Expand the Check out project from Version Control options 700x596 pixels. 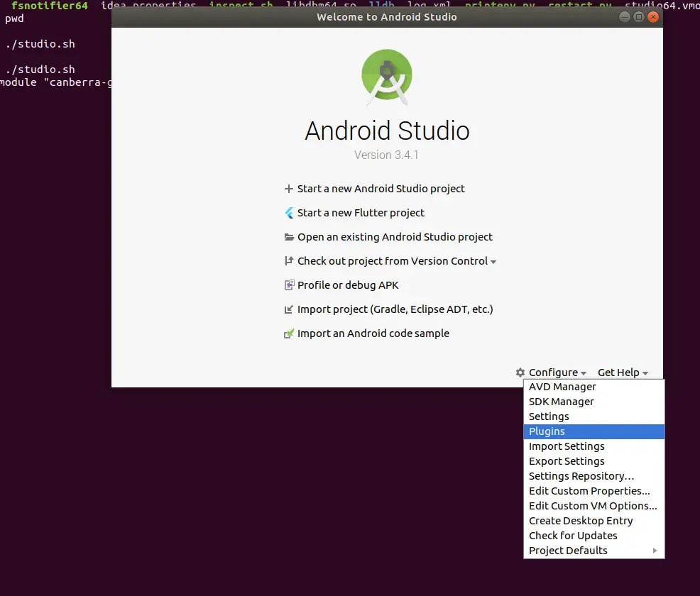(x=494, y=261)
